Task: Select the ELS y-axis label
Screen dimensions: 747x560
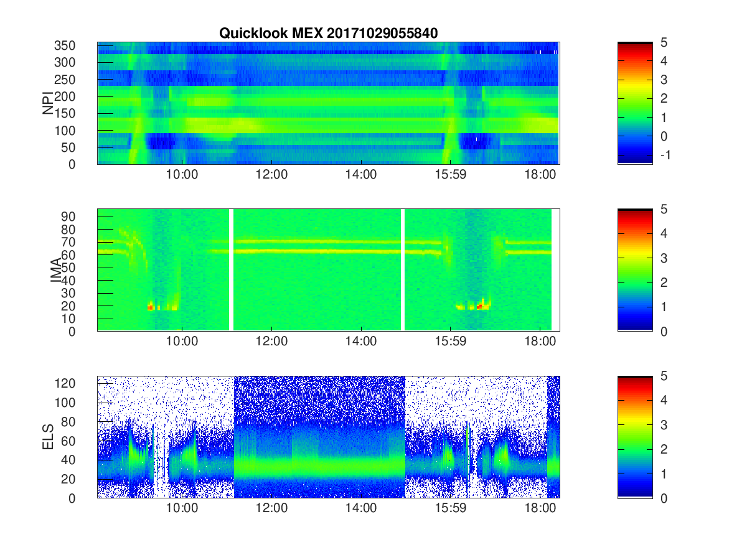Action: point(48,437)
